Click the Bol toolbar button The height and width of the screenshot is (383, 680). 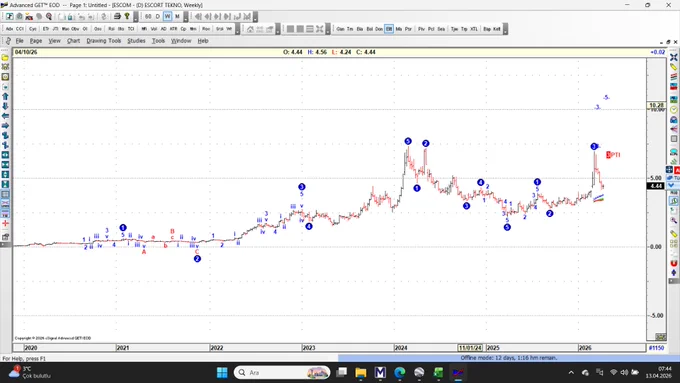(369, 29)
